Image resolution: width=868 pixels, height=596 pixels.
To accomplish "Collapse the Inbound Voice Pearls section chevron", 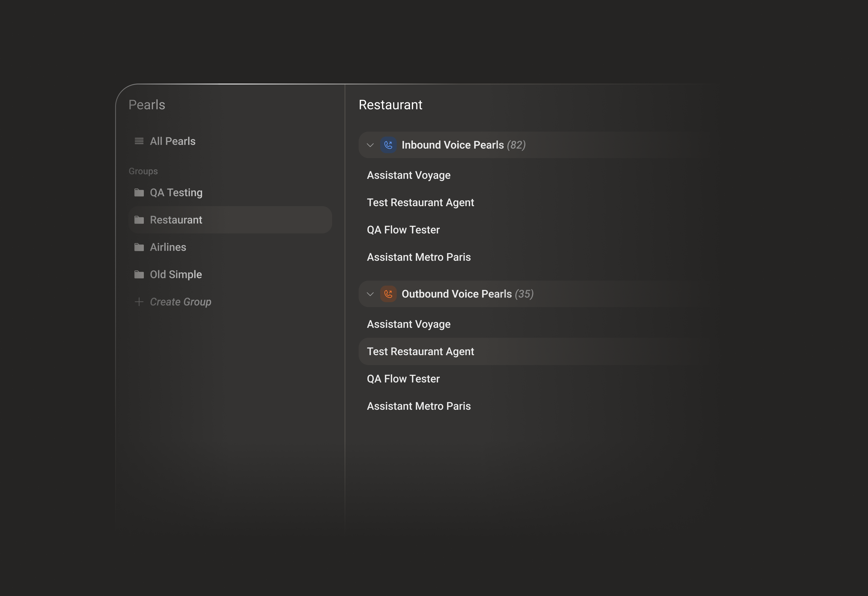I will pos(370,145).
